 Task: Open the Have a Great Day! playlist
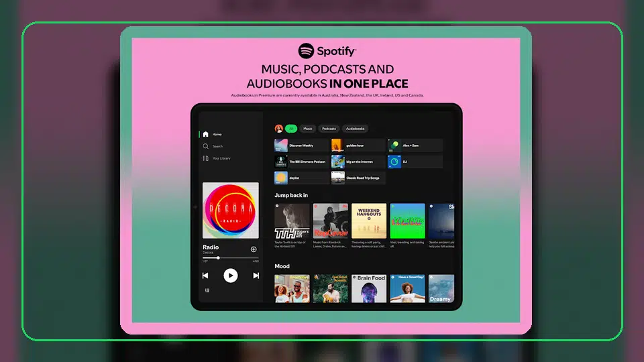pyautogui.click(x=407, y=288)
